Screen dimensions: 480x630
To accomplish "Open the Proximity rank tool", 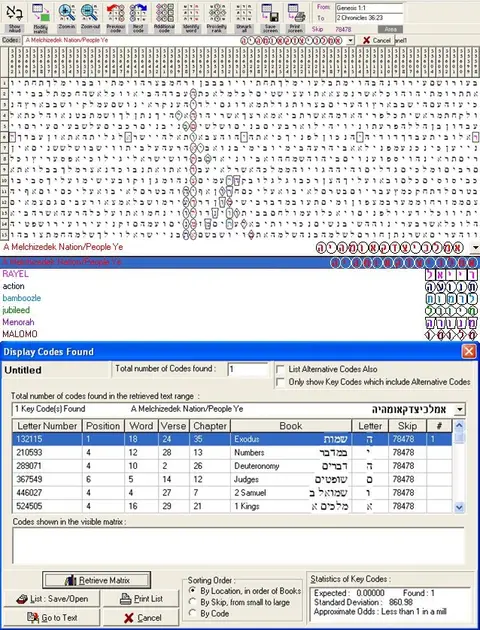I will tap(217, 17).
